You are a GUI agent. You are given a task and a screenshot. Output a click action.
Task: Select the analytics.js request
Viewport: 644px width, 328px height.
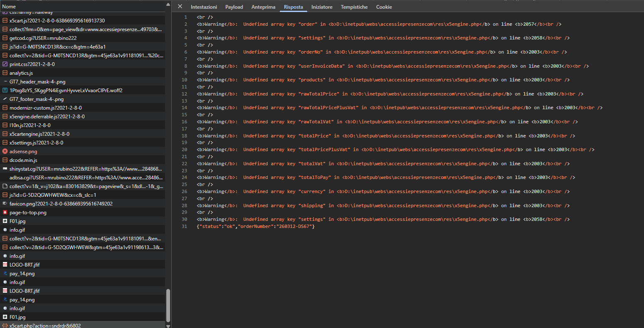(x=21, y=73)
